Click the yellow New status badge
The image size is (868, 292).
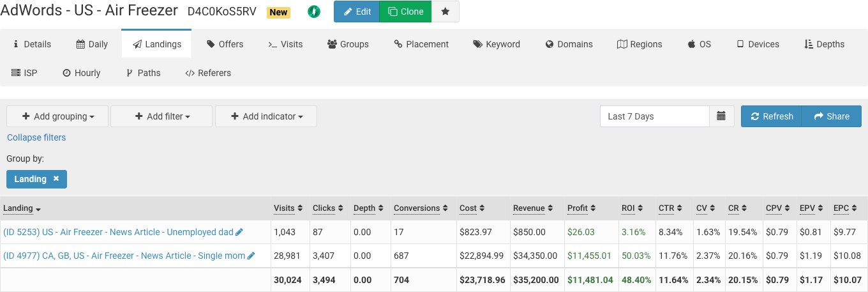click(278, 12)
